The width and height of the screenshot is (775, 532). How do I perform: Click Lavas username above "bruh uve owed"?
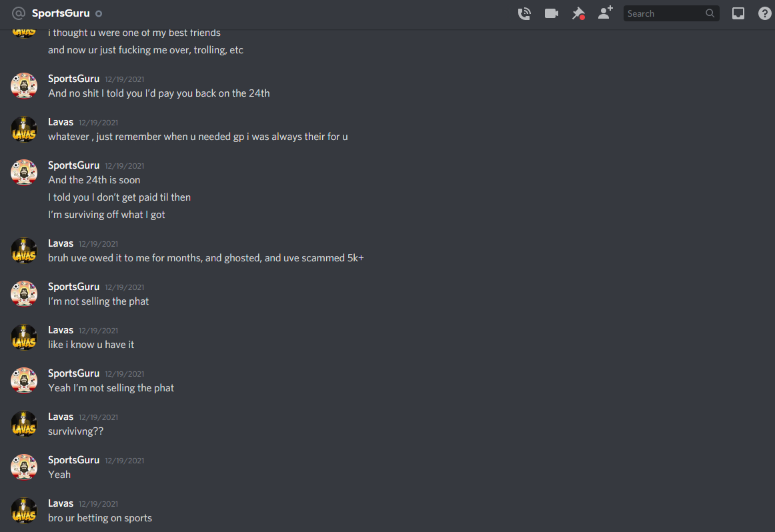click(x=61, y=243)
